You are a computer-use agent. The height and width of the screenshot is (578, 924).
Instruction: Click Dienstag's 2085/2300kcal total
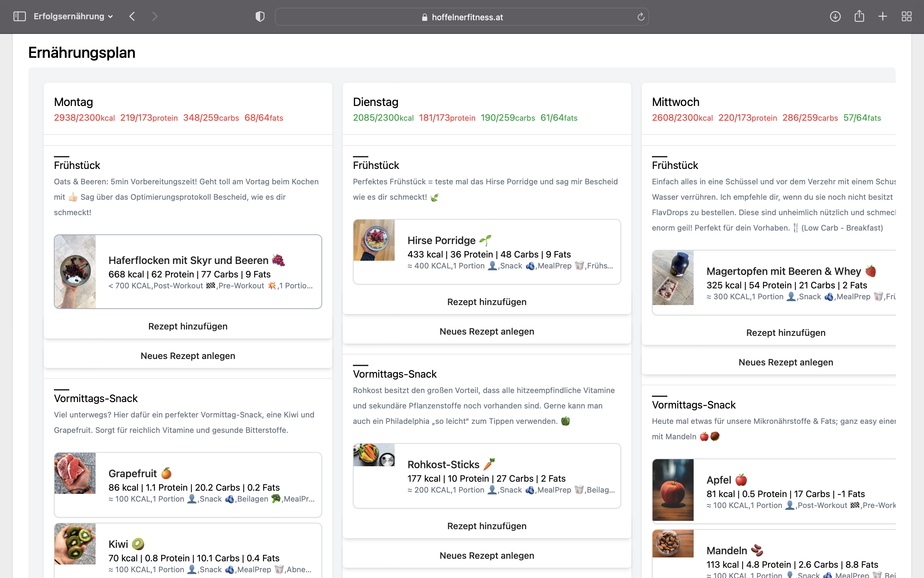tap(383, 118)
